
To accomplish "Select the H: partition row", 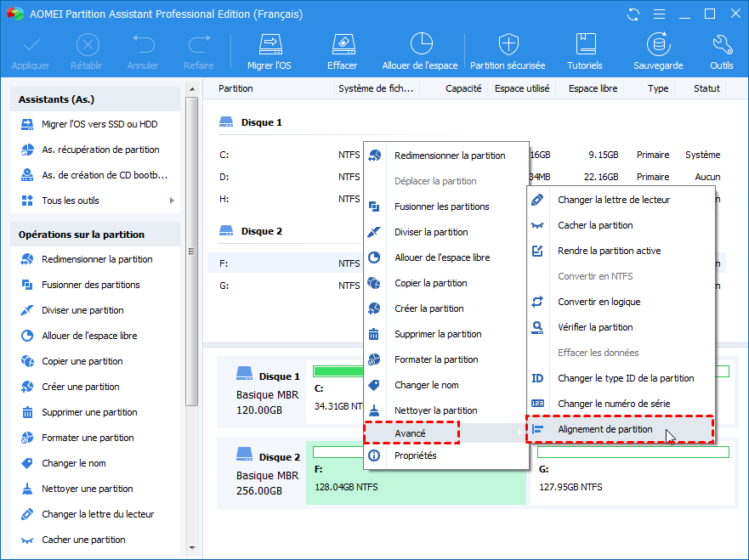I will pyautogui.click(x=466, y=199).
